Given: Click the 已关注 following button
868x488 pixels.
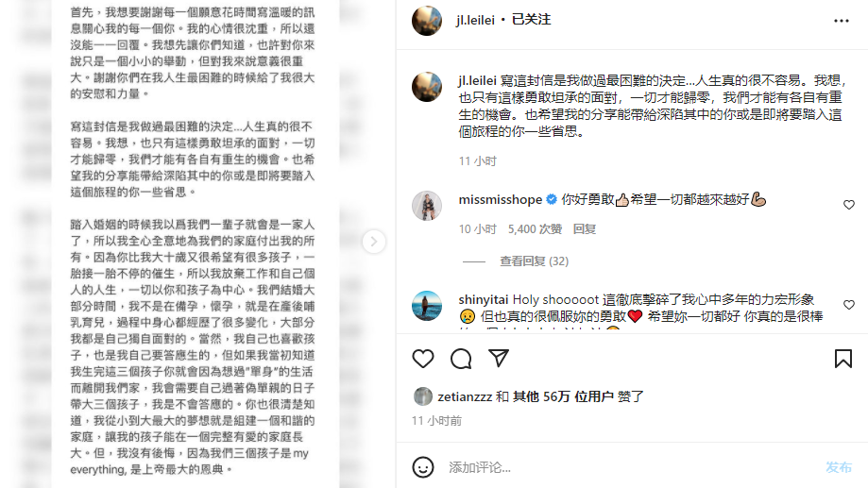Looking at the screenshot, I should [x=531, y=20].
